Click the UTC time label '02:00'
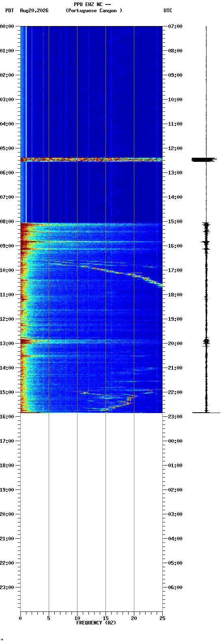This screenshot has width=224, height=644. (175, 490)
